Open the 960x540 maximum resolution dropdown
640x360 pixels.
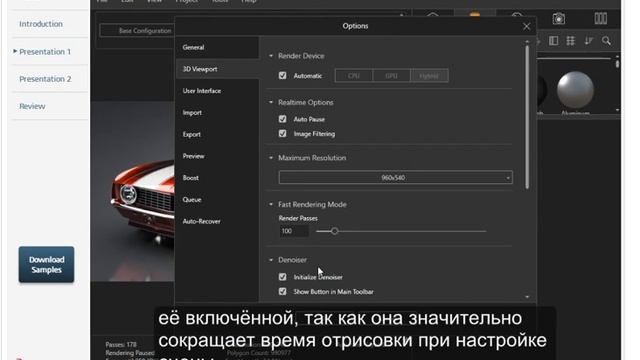396,178
